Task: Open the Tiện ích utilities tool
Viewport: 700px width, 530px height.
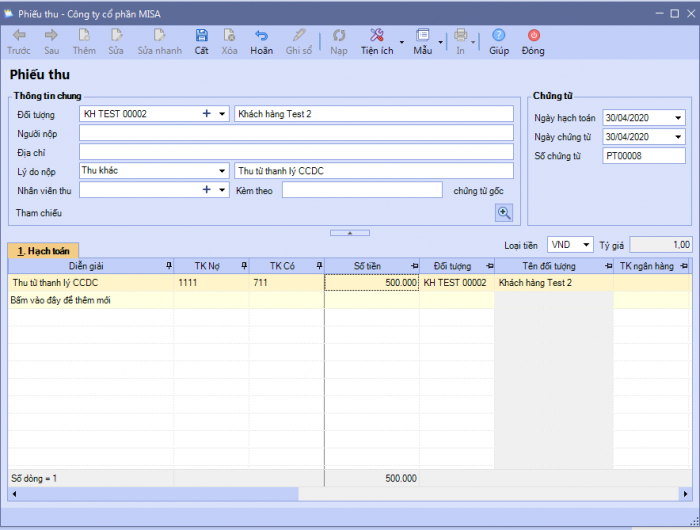Action: click(377, 36)
